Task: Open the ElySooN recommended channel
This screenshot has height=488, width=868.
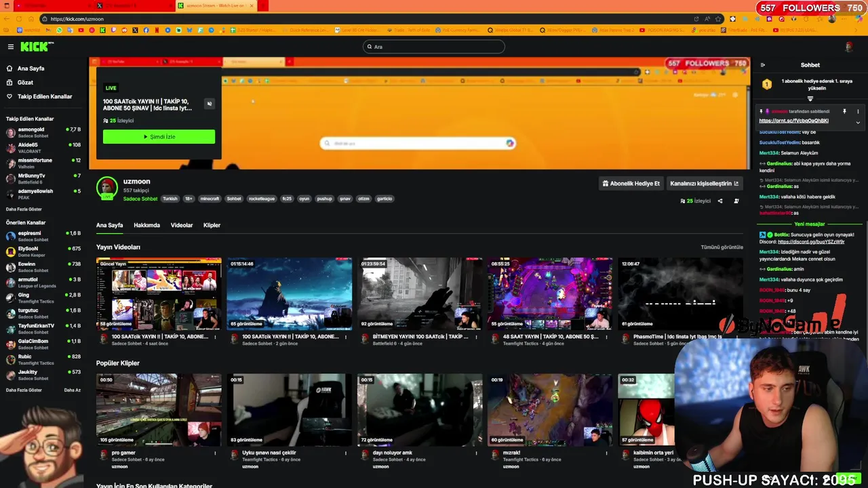Action: tap(43, 251)
